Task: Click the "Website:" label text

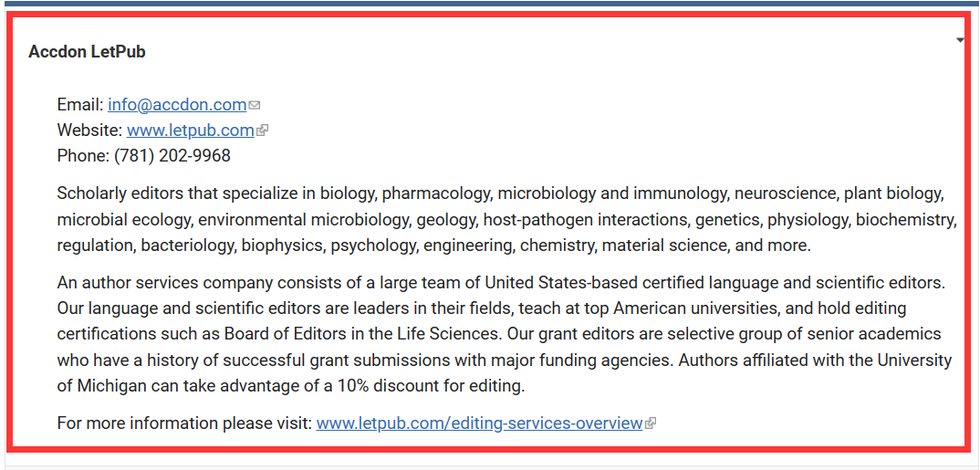Action: [89, 131]
